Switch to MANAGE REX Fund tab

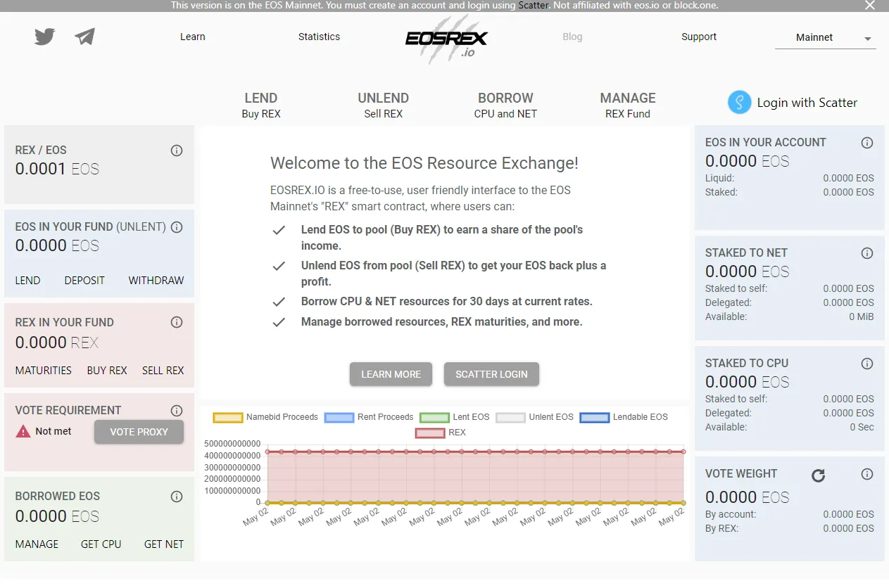pyautogui.click(x=628, y=106)
